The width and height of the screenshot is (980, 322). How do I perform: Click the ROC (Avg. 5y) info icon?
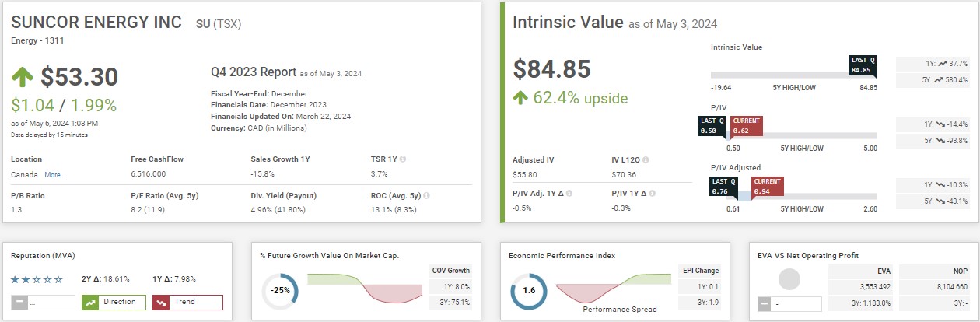[x=427, y=196]
